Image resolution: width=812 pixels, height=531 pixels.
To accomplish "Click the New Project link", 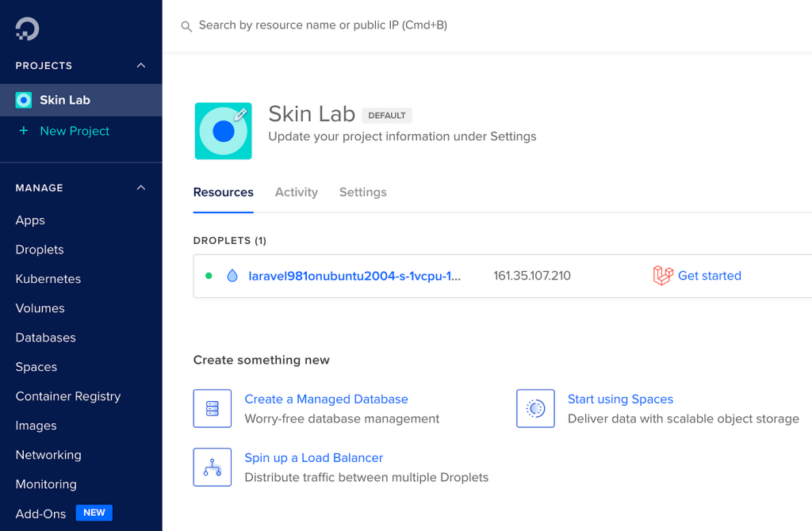I will pos(75,131).
